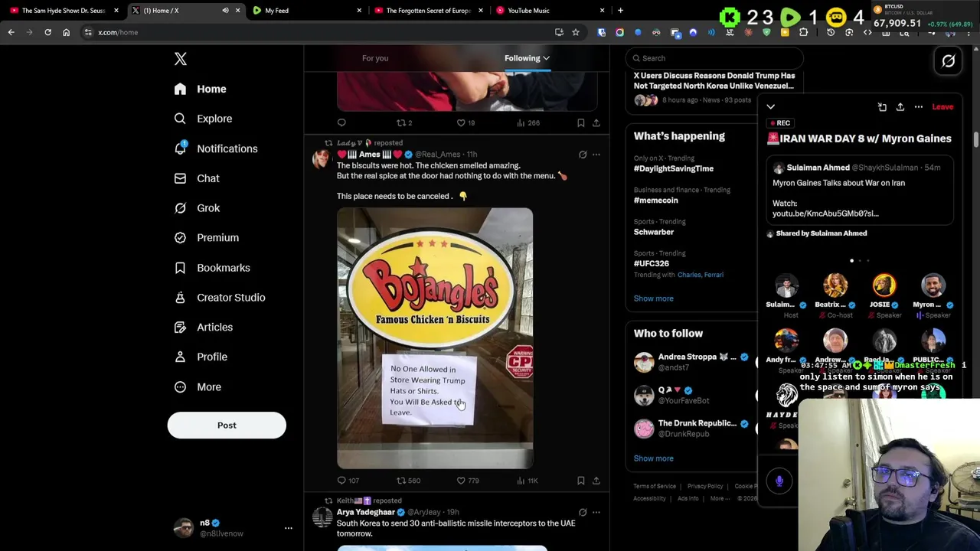Share the Space via the upload icon
980x551 pixels.
coord(900,107)
